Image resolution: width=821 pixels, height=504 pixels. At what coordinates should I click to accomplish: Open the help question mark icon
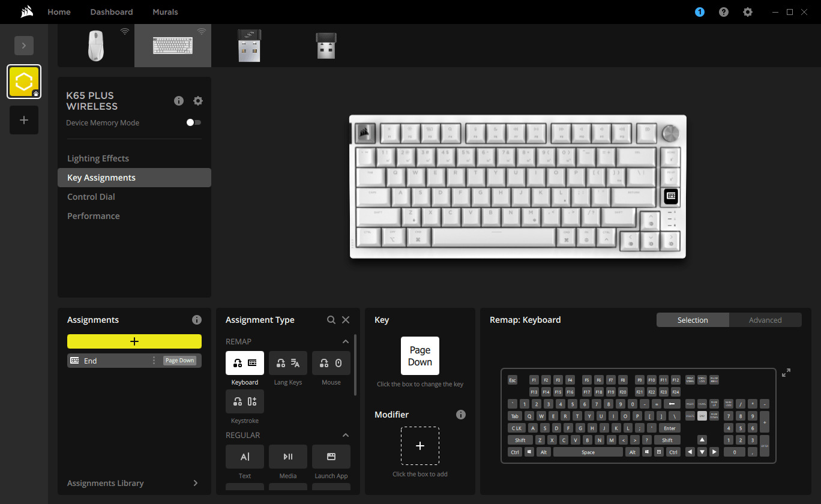tap(724, 12)
